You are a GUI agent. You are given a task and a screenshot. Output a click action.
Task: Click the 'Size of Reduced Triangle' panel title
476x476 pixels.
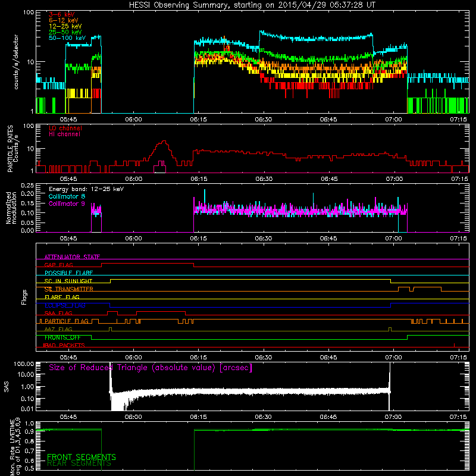(151, 368)
